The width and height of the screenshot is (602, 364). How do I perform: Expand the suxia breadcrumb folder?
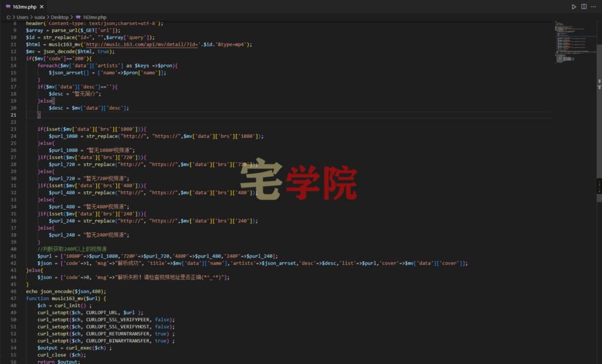tap(40, 18)
